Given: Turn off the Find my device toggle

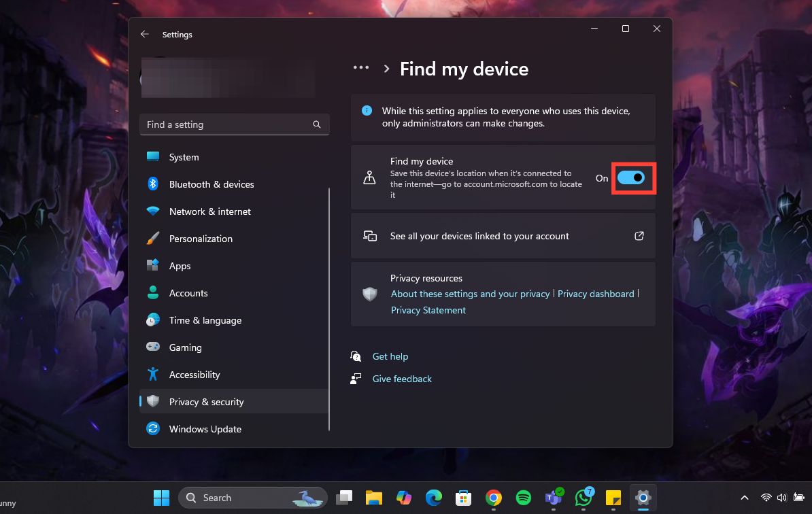Looking at the screenshot, I should click(630, 178).
